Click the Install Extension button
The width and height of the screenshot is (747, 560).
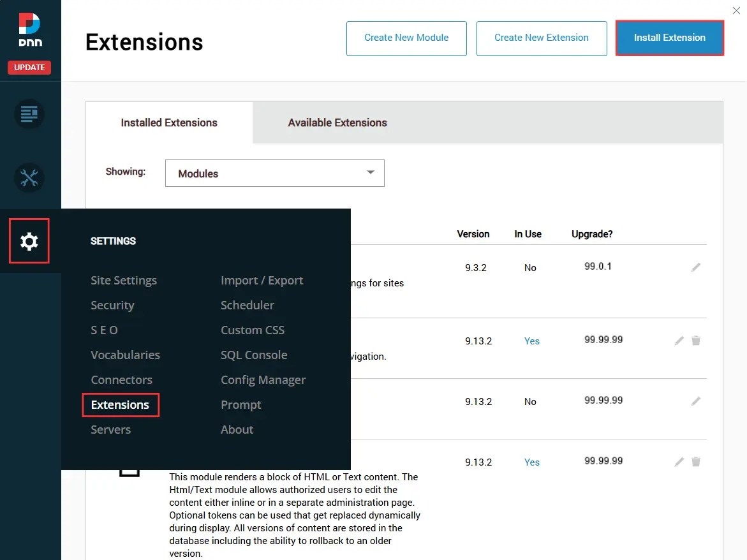coord(669,38)
